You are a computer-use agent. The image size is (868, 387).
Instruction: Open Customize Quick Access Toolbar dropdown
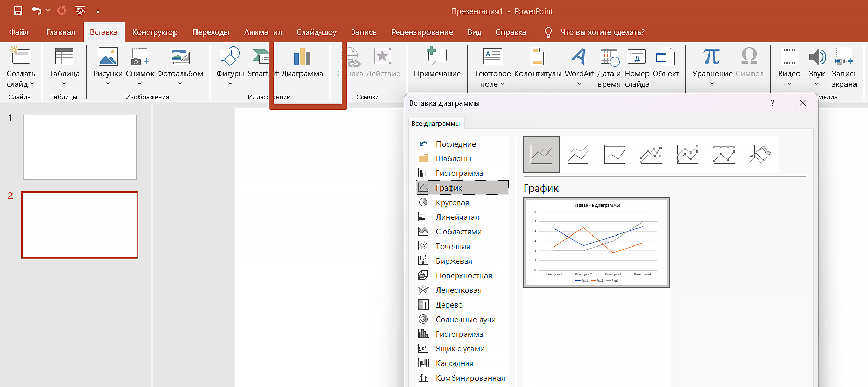[x=98, y=11]
